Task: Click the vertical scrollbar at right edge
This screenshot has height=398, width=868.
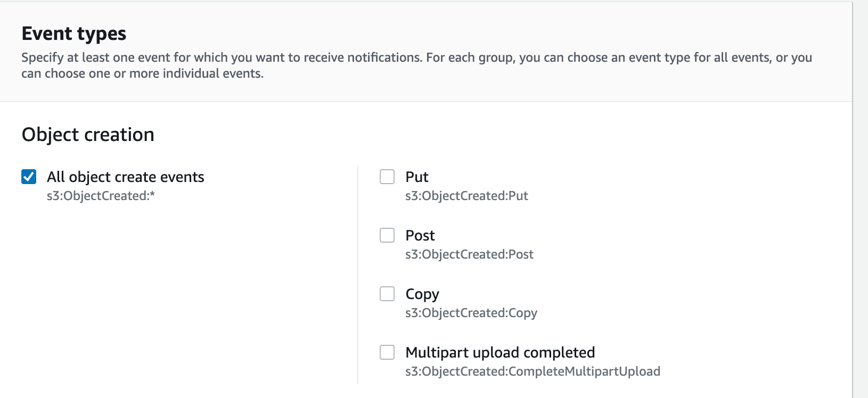Action: tap(860, 199)
